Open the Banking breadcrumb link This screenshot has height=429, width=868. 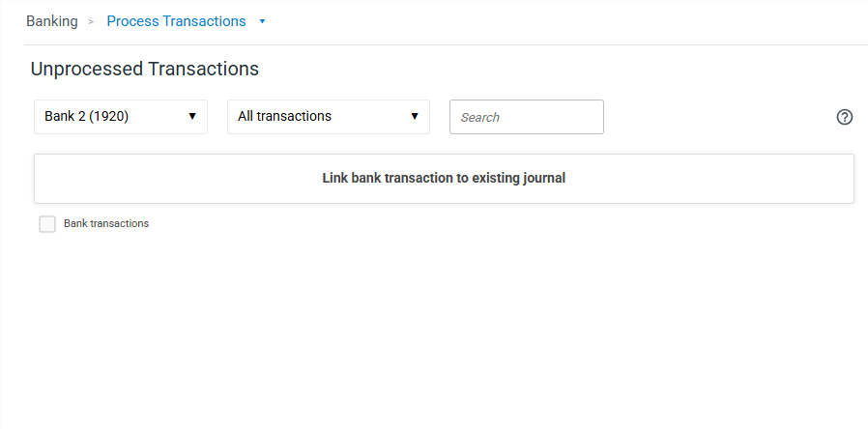pos(52,21)
